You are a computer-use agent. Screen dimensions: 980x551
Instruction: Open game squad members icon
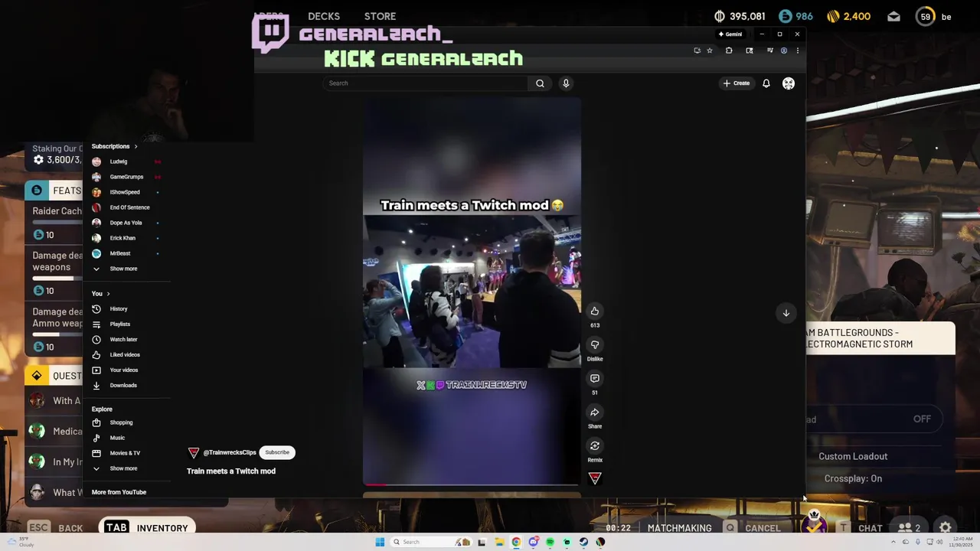(x=910, y=528)
